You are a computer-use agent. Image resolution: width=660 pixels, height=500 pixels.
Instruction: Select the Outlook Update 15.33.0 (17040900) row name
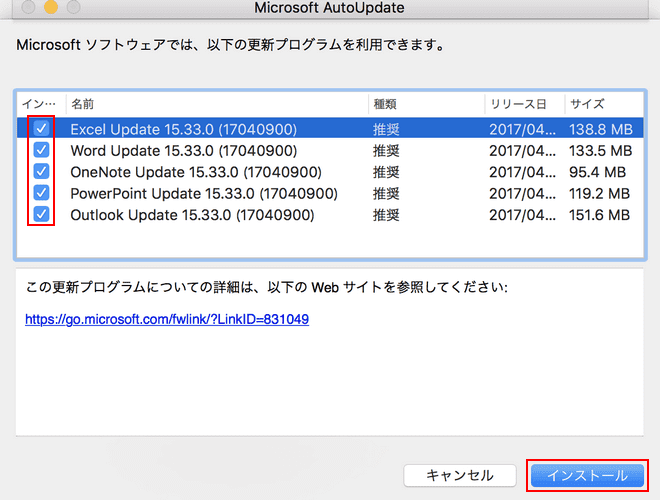(192, 215)
